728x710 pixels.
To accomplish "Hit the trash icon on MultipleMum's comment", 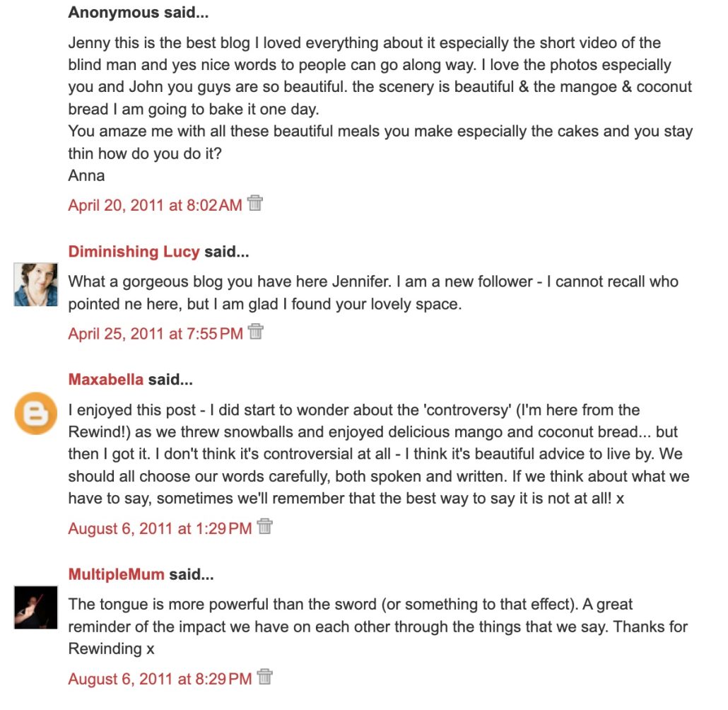I will (x=265, y=677).
